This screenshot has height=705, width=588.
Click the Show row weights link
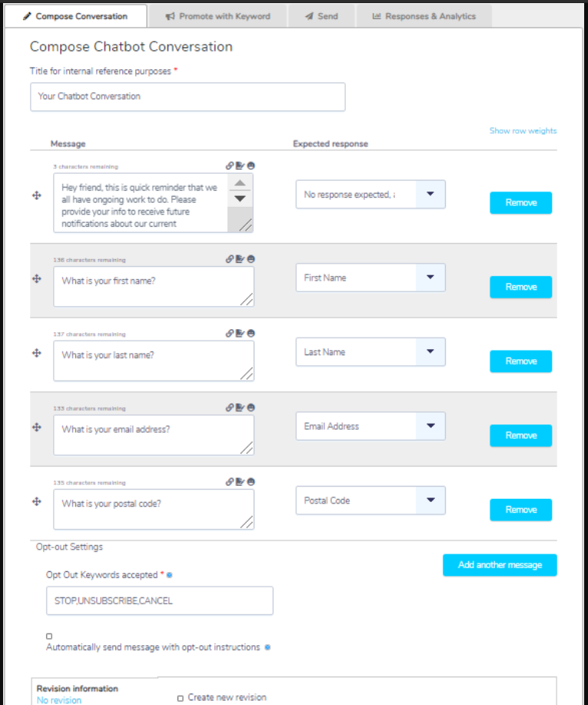tap(523, 131)
